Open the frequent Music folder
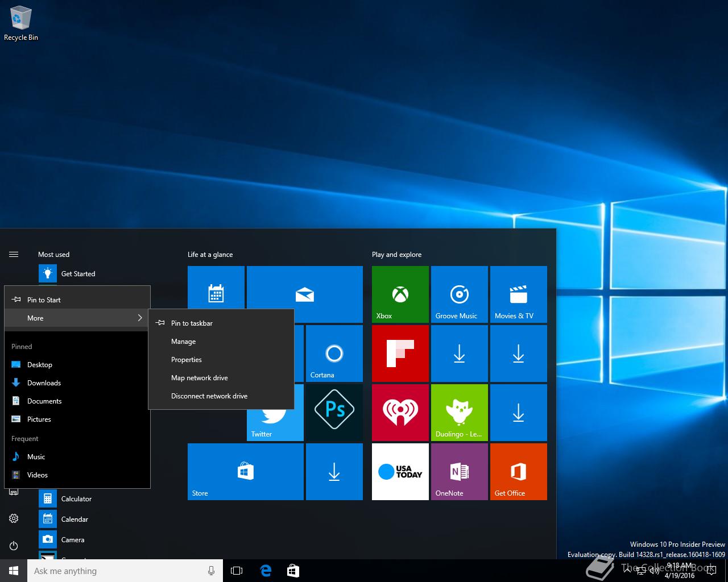The image size is (728, 582). pyautogui.click(x=77, y=457)
